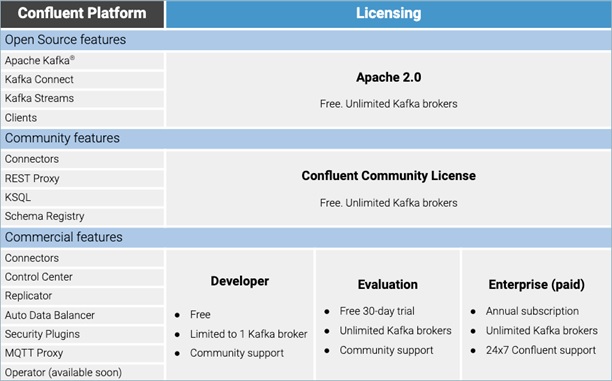Click the Apache 2.0 license heading

389,77
